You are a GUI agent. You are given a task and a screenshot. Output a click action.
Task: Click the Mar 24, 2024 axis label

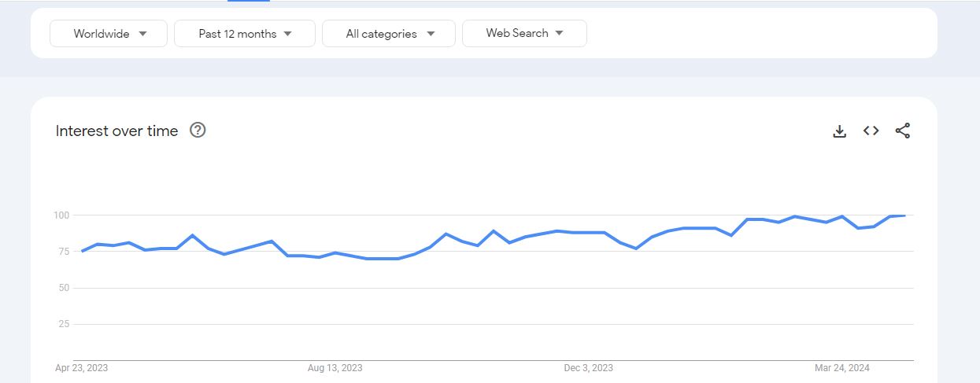tap(841, 368)
